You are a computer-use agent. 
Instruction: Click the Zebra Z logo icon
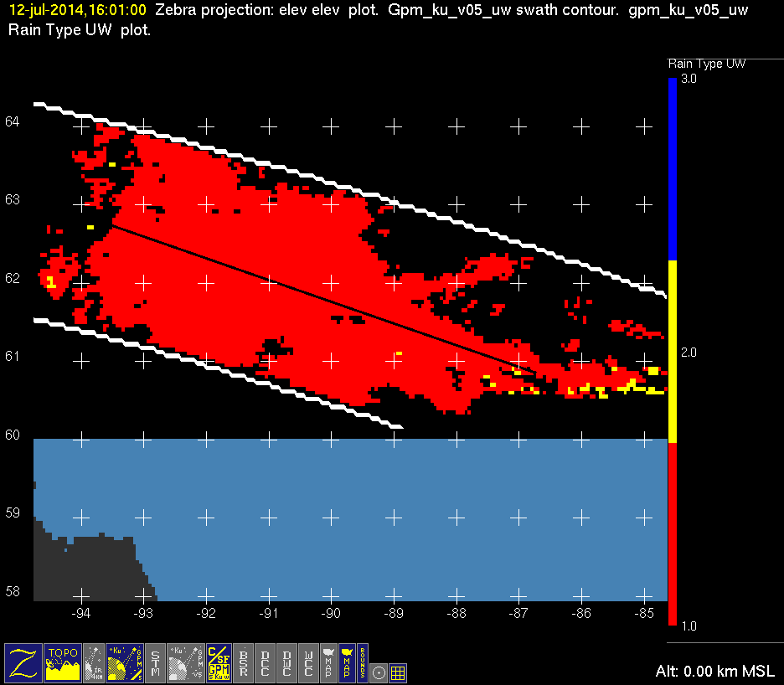[23, 662]
